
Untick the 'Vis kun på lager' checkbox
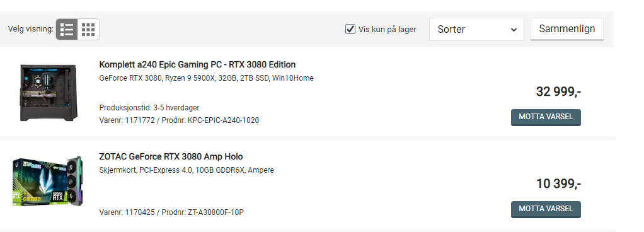(x=350, y=29)
